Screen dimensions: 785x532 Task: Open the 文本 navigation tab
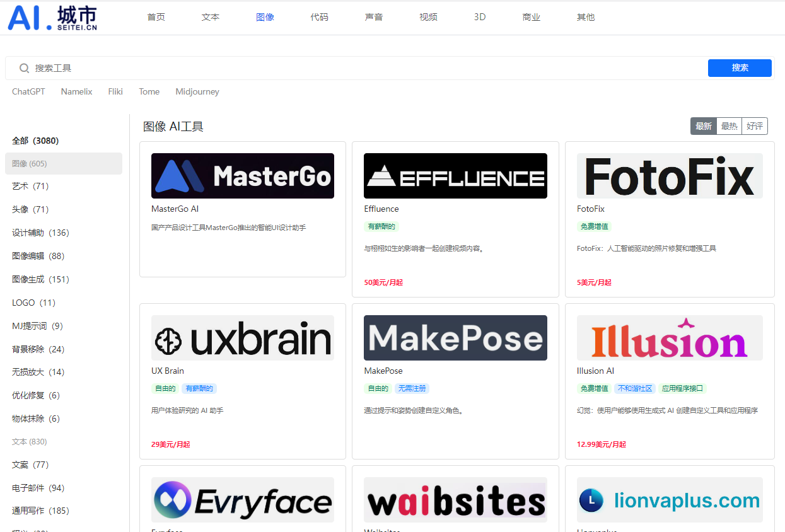click(211, 17)
